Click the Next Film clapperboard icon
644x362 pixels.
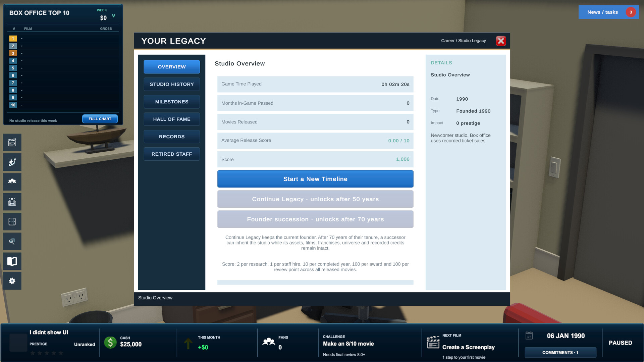tap(433, 342)
